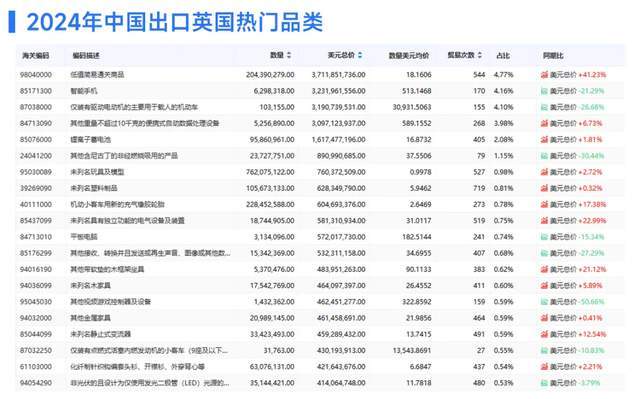The height and width of the screenshot is (399, 640).
Task: Click the 智能手机 description cell
Action: (84, 91)
